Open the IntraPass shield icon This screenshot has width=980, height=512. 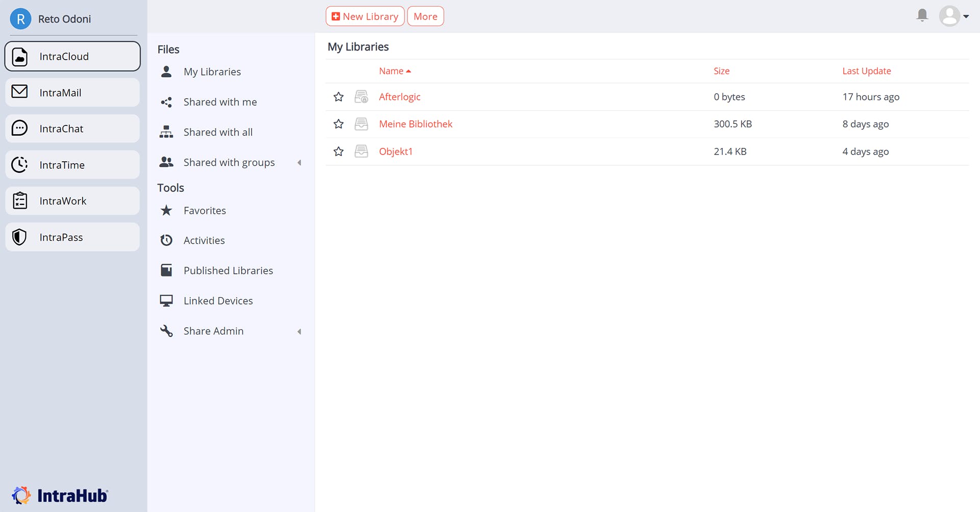click(19, 237)
